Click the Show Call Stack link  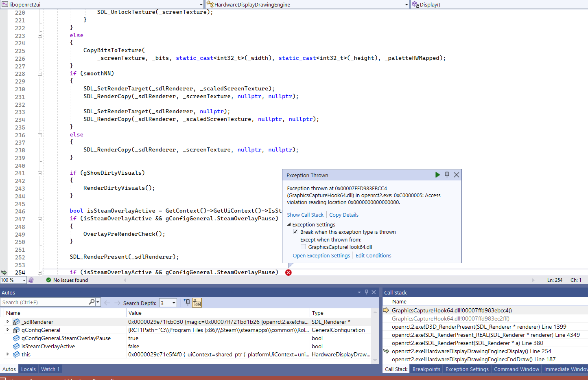305,214
